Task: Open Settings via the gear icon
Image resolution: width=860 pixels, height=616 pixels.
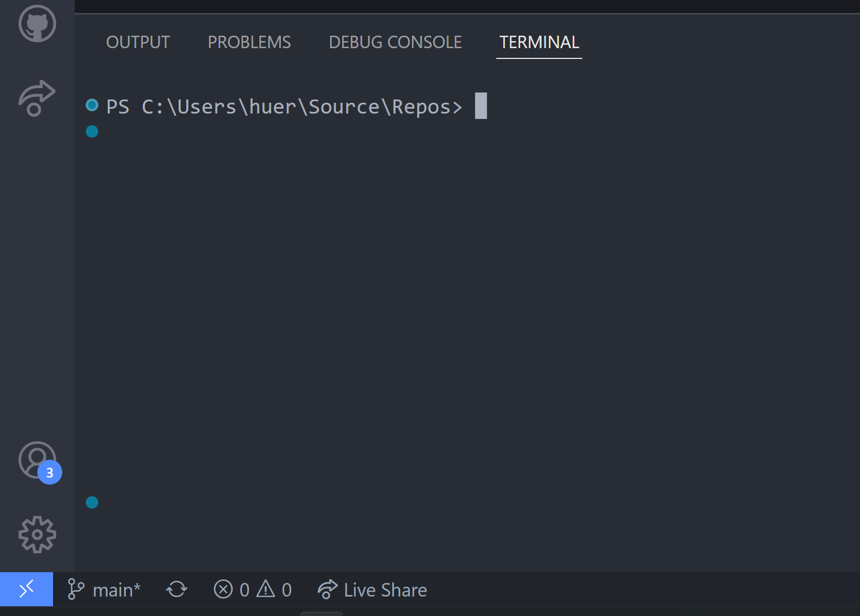Action: pyautogui.click(x=36, y=534)
